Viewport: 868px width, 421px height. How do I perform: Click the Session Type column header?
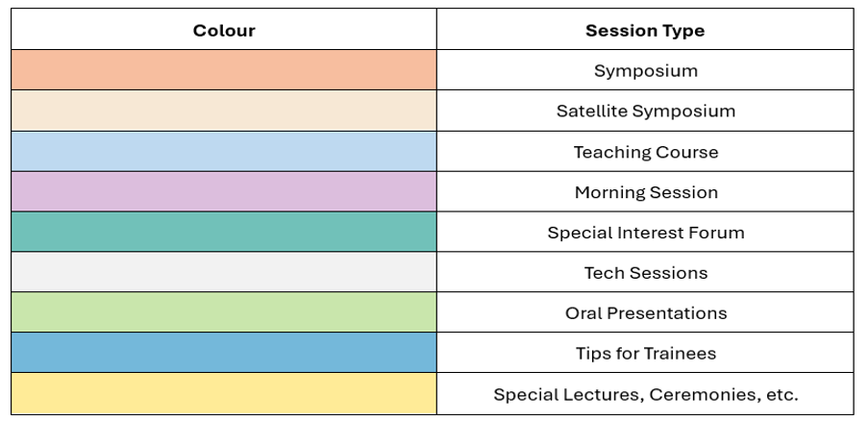(645, 30)
